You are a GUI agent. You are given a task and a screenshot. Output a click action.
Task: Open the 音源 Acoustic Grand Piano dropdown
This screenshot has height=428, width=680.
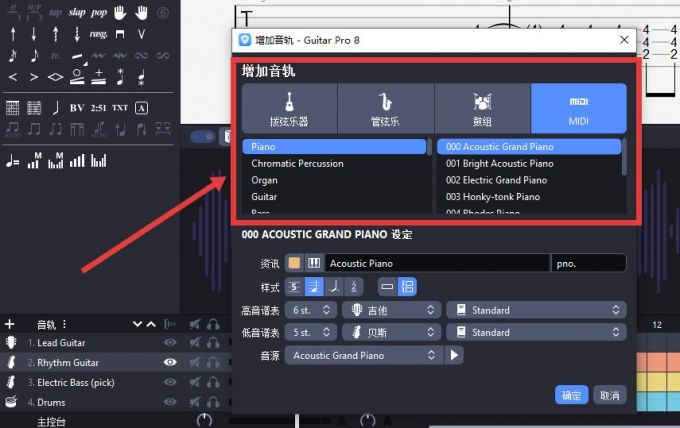point(364,356)
